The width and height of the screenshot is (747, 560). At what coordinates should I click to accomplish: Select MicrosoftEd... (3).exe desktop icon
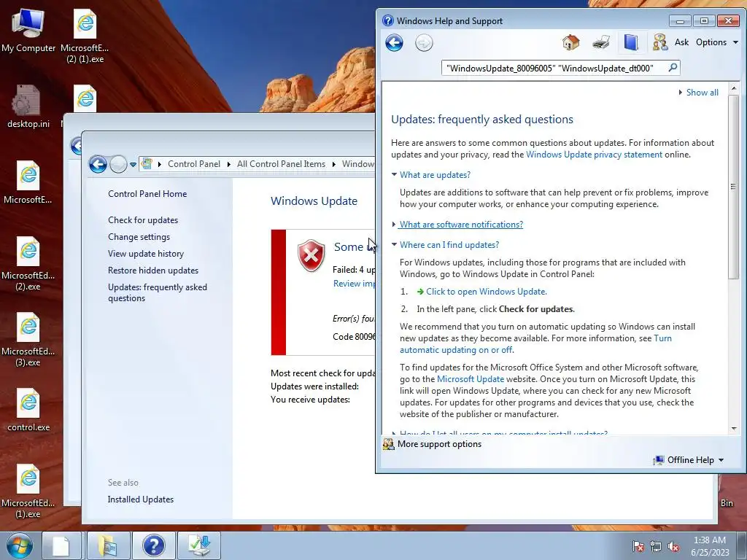[x=28, y=340]
